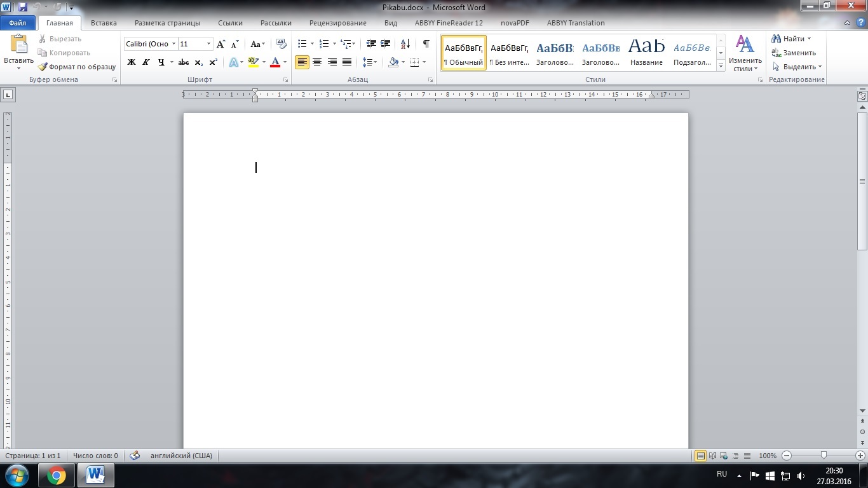The height and width of the screenshot is (488, 868).
Task: Open Google Chrome from the taskbar
Action: point(56,475)
